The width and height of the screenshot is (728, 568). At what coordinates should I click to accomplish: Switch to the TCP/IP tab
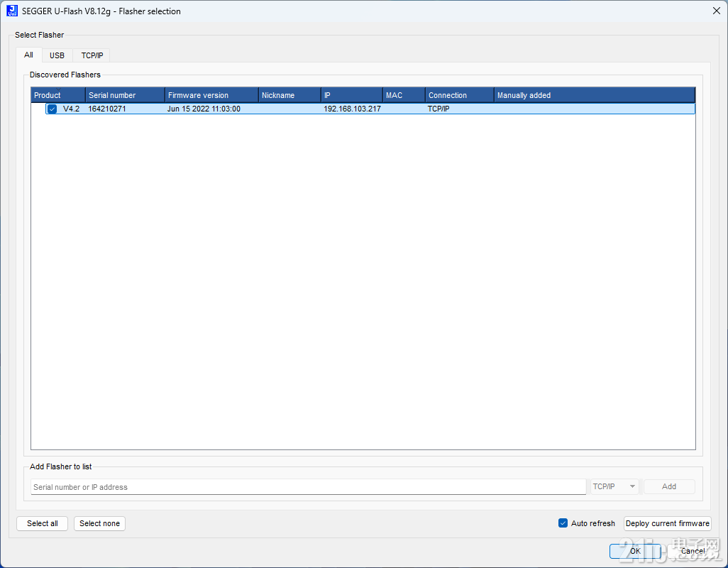click(92, 55)
